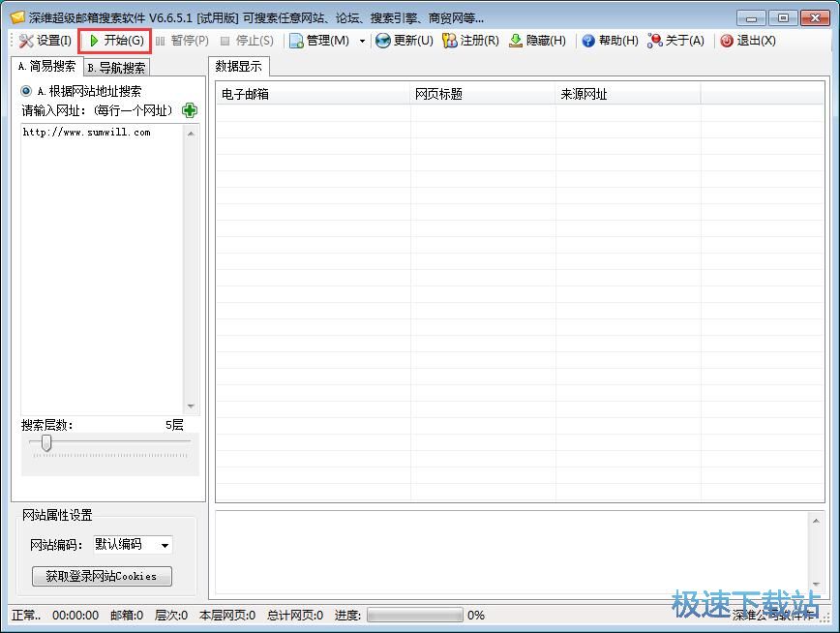Open 帮助(H) help
840x633 pixels.
(610, 41)
